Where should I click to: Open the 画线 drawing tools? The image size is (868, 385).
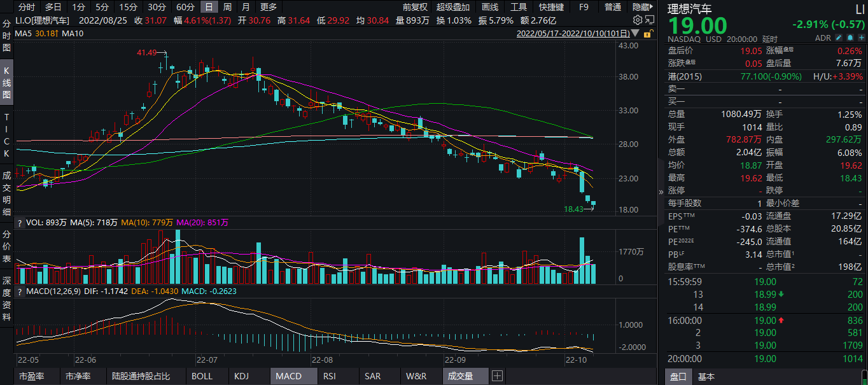490,7
